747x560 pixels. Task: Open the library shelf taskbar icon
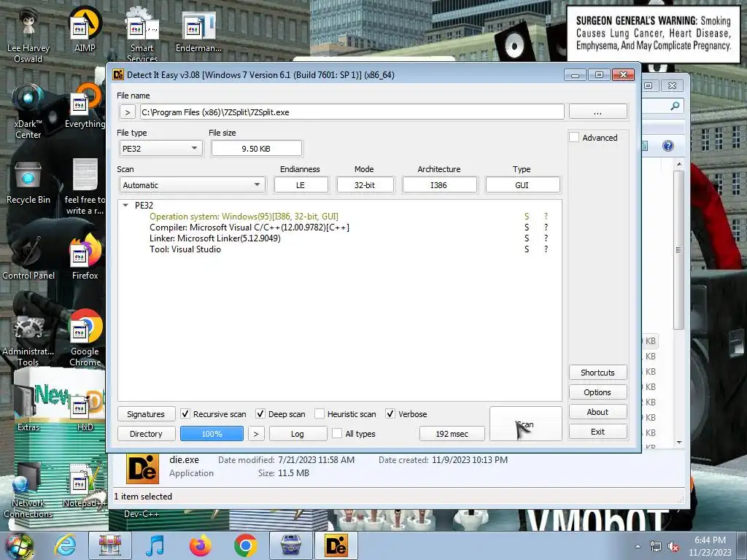110,545
